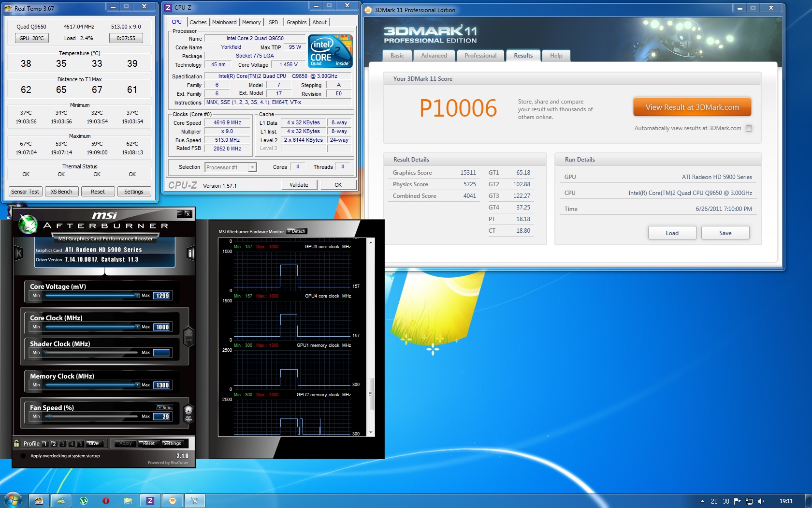812x508 pixels.
Task: Click OK in CPU-Z
Action: point(338,185)
